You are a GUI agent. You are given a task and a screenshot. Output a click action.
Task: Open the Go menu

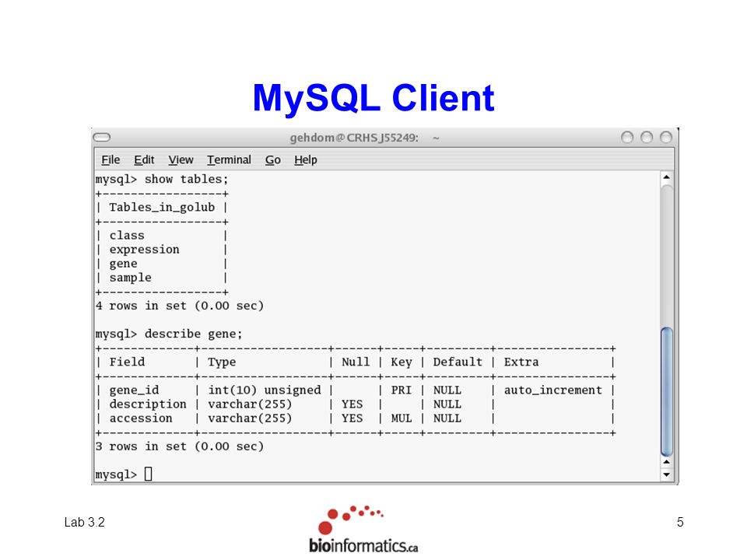(x=273, y=160)
